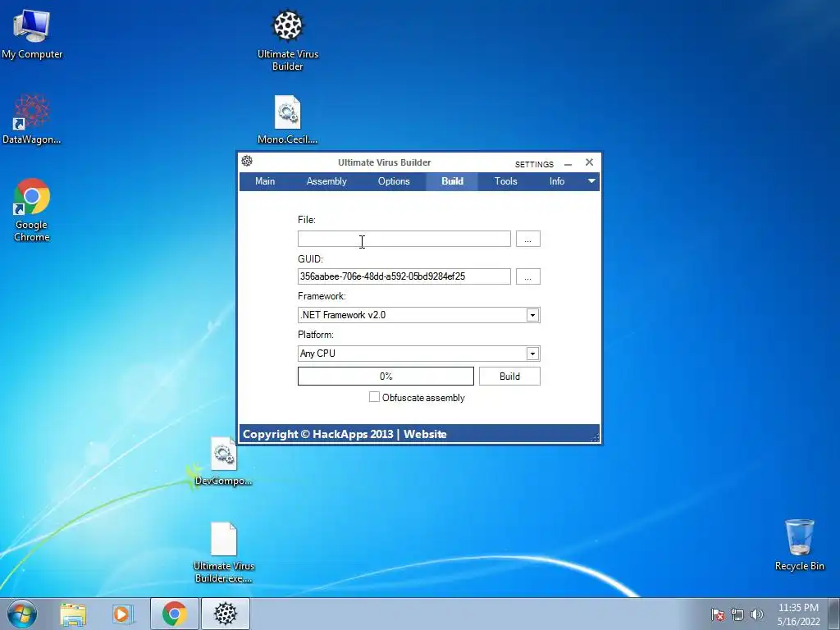
Task: Open SETTINGS in the title bar
Action: coord(534,164)
